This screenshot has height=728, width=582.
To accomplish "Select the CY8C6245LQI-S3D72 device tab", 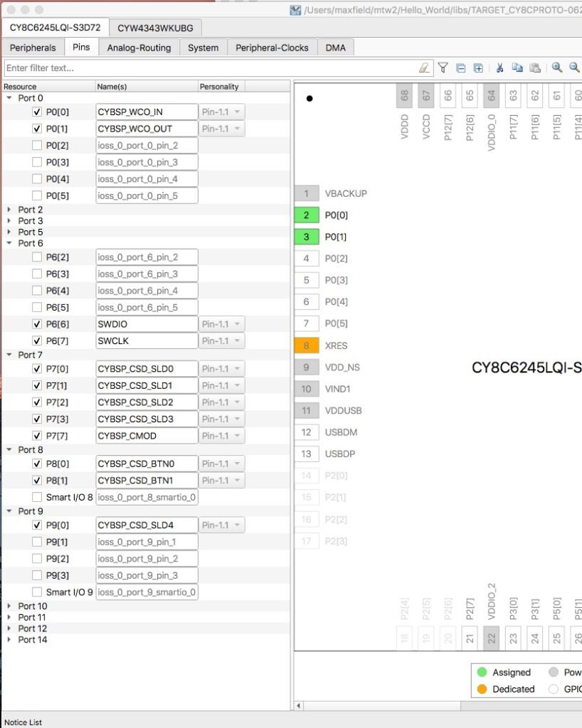I will tap(55, 28).
